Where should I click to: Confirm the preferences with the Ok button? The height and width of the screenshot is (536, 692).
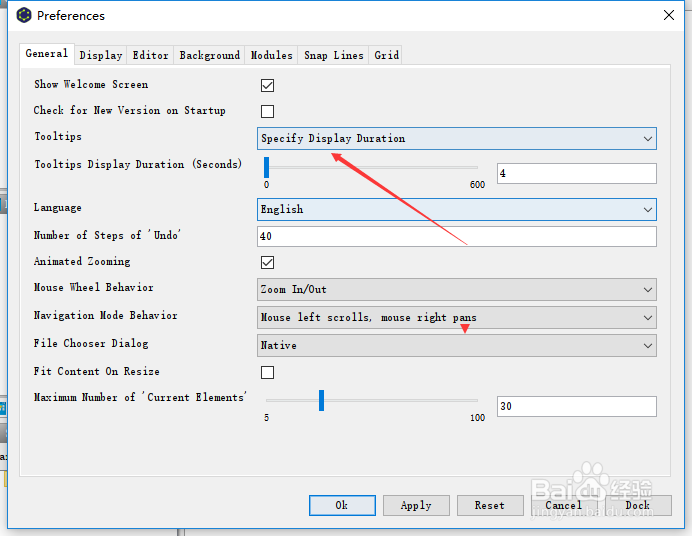pos(342,505)
